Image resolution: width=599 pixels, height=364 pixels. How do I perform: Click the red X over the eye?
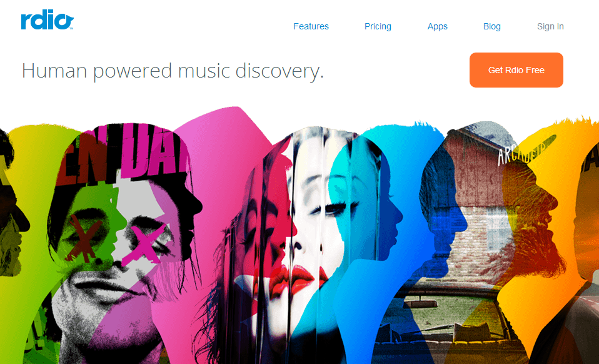coord(83,239)
